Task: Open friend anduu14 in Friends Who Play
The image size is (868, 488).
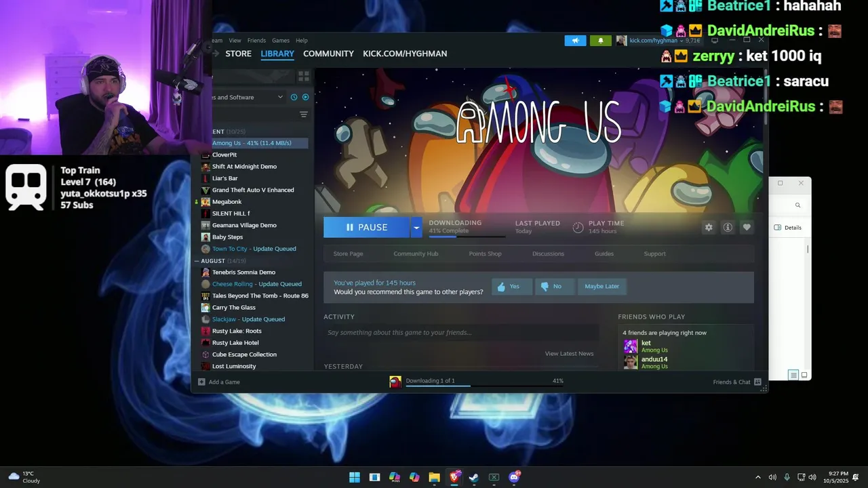Action: (646, 363)
